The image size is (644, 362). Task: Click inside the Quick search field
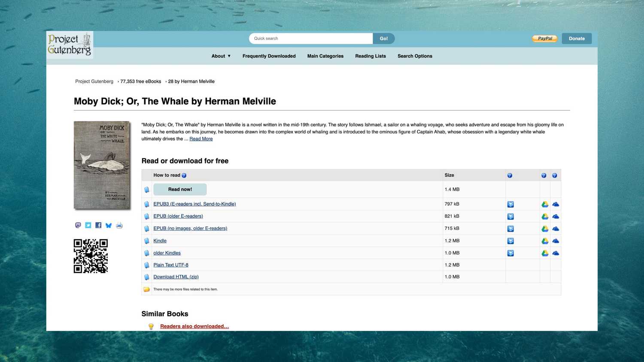310,38
